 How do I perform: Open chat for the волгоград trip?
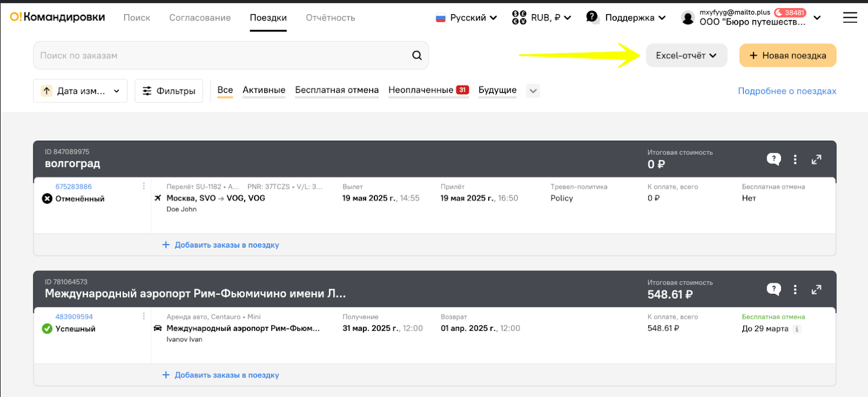point(774,159)
